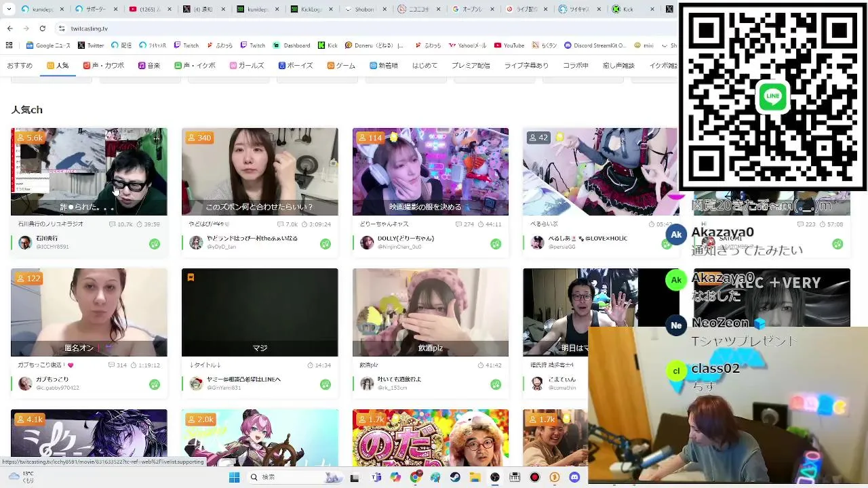Screen dimensions: 868x488
Task: Open Microsoft Teams from the taskbar
Action: pos(376,477)
